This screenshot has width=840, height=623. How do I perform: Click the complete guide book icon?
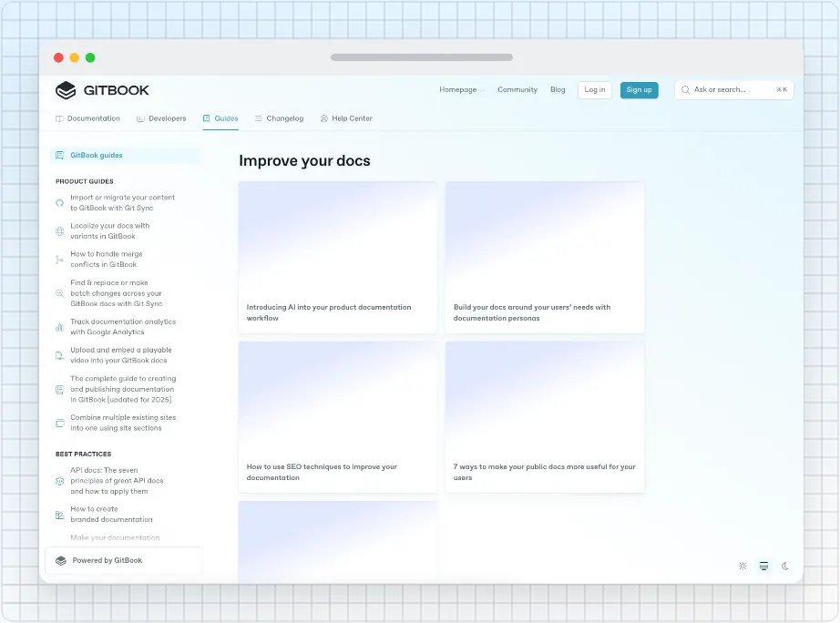(59, 390)
